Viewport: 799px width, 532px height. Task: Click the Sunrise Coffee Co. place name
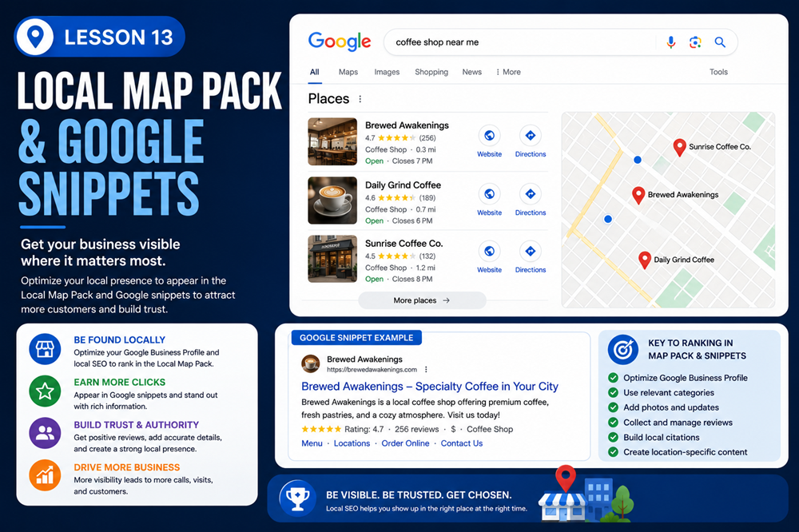[x=403, y=244]
